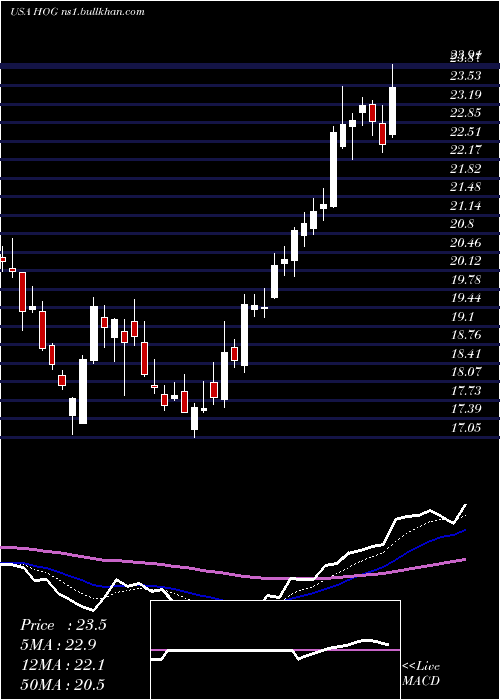Select the 19.44 price level label
Image resolution: width=500 pixels, height=700 pixels.
pos(466,298)
